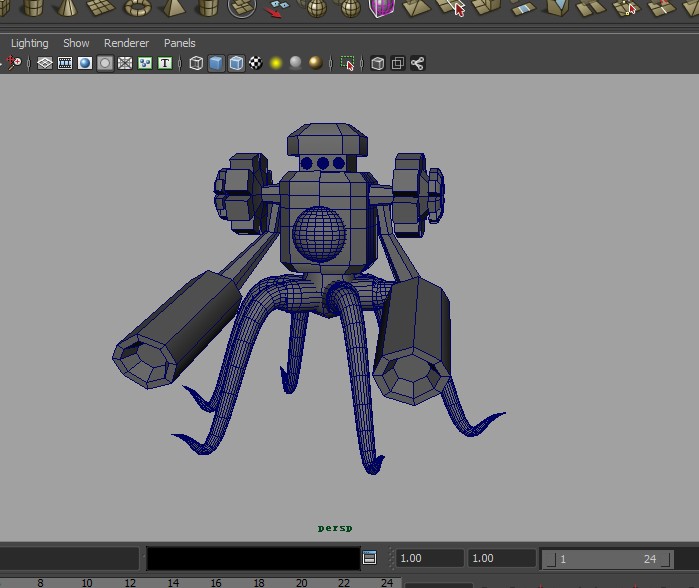This screenshot has height=588, width=699.
Task: Click the polygon cylinder shelf icon
Action: (33, 8)
